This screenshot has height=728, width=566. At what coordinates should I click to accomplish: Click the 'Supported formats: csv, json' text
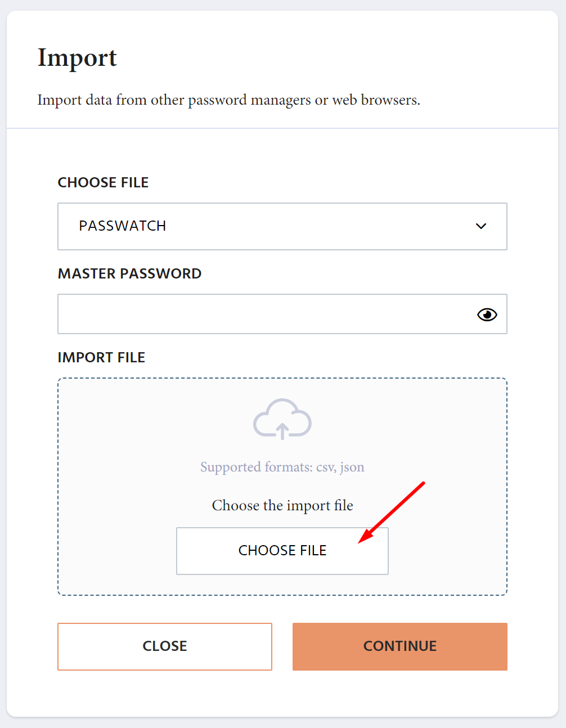(282, 467)
